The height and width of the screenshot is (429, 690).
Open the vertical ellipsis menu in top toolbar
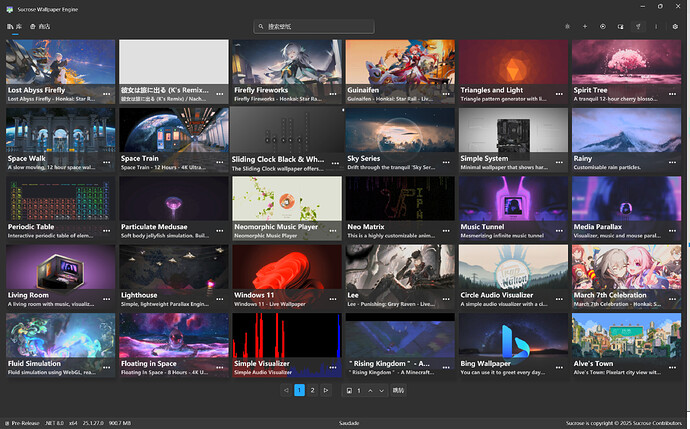[656, 26]
